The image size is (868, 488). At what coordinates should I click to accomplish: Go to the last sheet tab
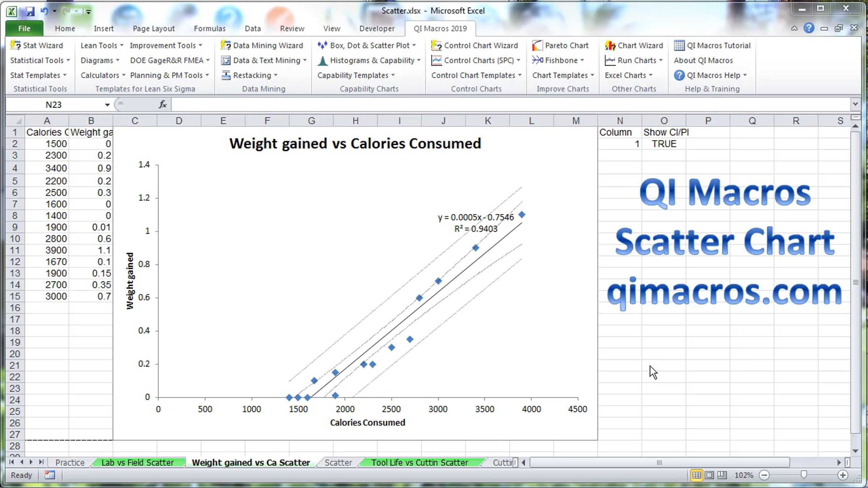pyautogui.click(x=41, y=462)
